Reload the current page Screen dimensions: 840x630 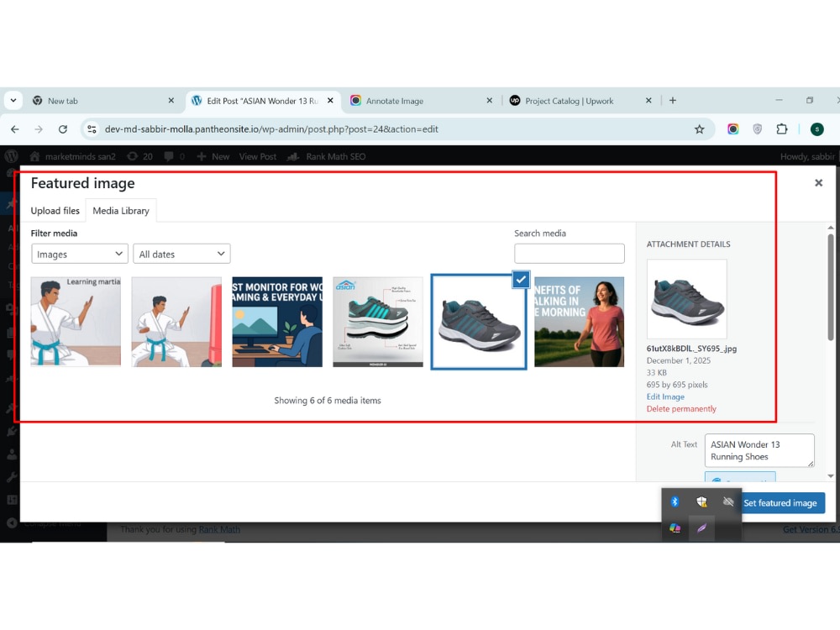click(63, 129)
